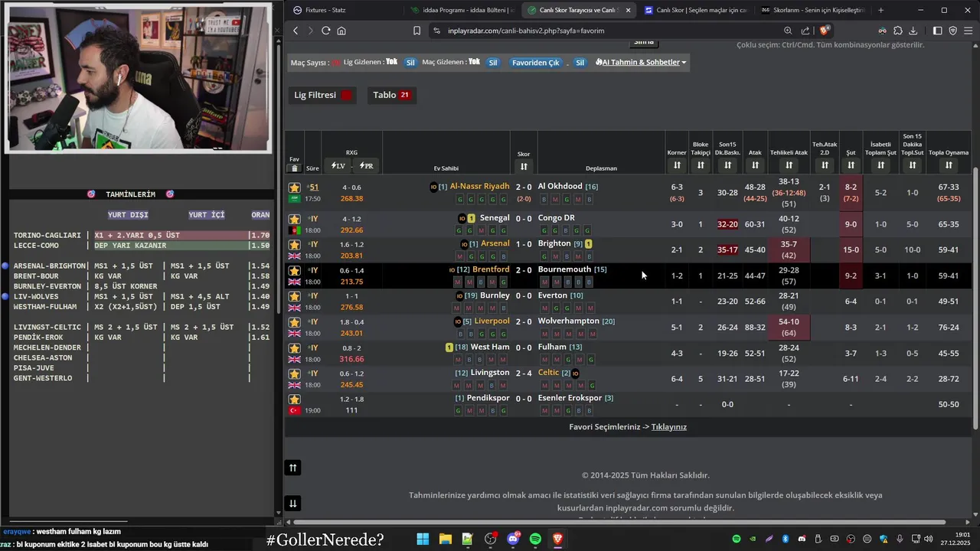Switch to Canlı Skor Seçilen maçlar tab
Screen dimensions: 980x551
[x=695, y=10]
